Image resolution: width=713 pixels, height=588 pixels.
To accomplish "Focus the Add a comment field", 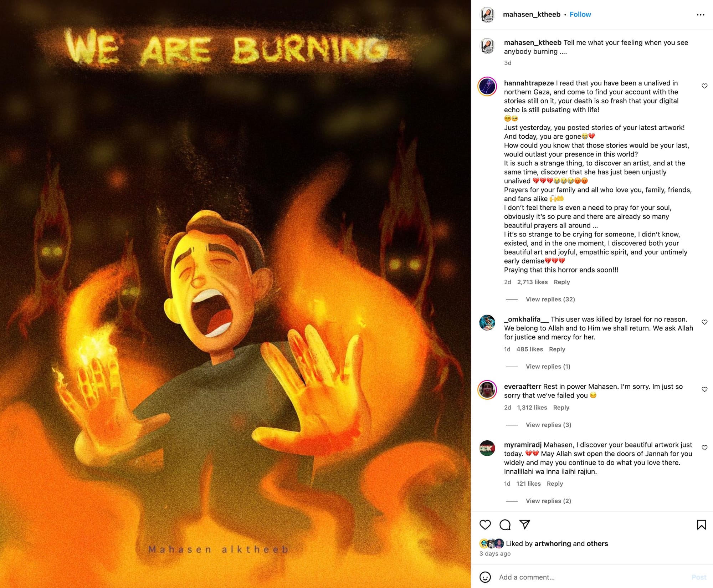I will coord(592,577).
